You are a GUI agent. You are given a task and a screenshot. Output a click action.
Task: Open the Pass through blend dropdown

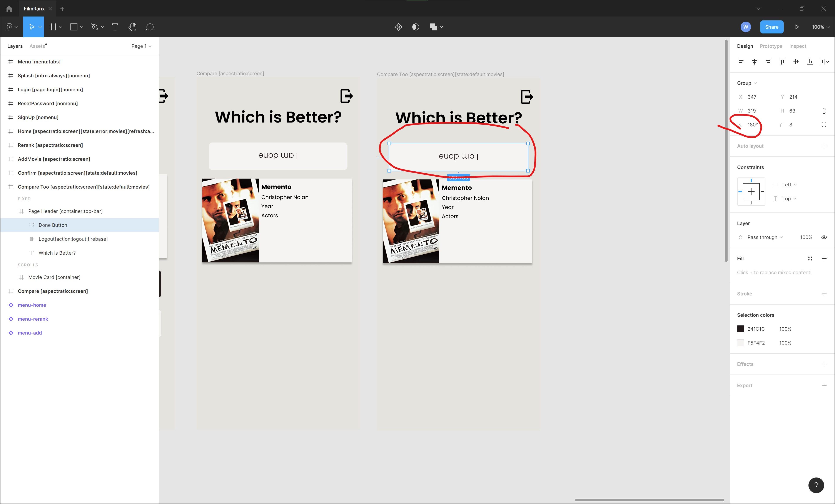[765, 237]
